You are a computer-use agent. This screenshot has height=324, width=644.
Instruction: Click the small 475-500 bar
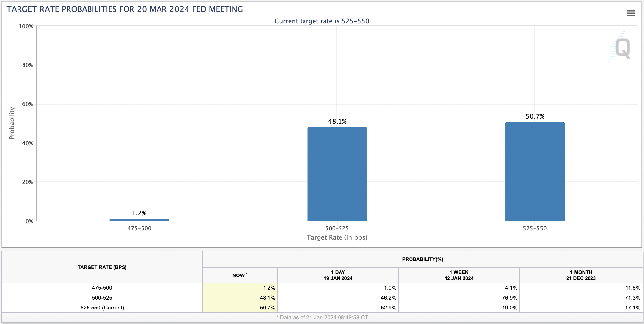pyautogui.click(x=139, y=220)
